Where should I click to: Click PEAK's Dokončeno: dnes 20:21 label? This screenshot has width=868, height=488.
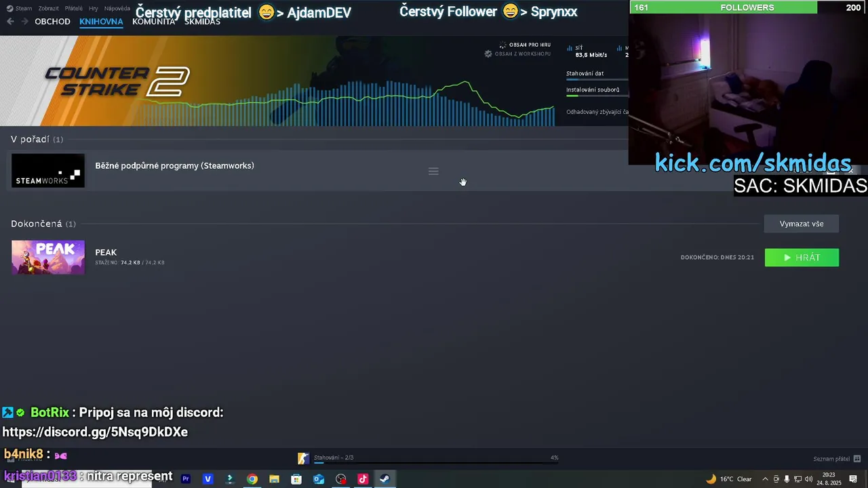click(x=717, y=258)
